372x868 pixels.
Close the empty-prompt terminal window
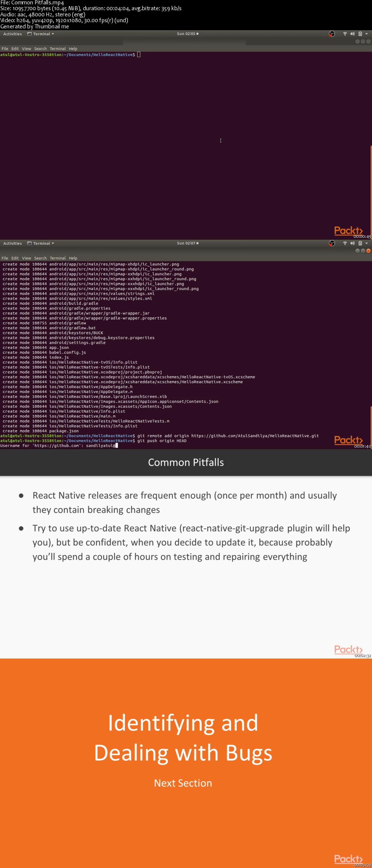(368, 41)
